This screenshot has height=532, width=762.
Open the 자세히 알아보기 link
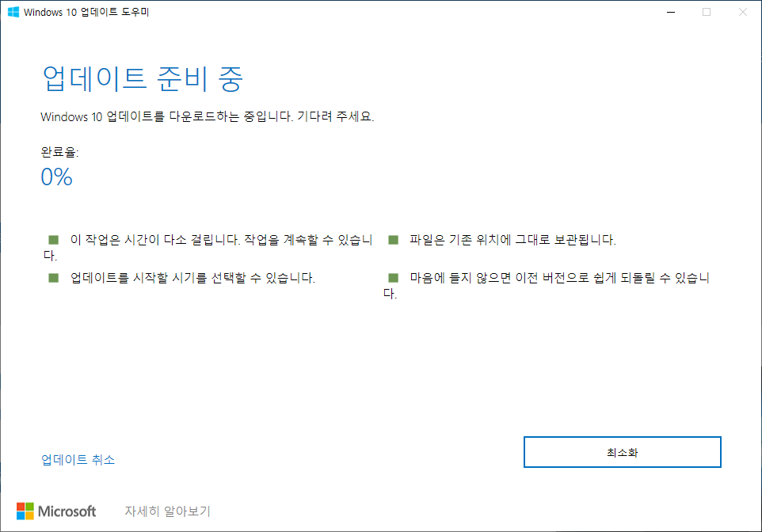click(168, 511)
